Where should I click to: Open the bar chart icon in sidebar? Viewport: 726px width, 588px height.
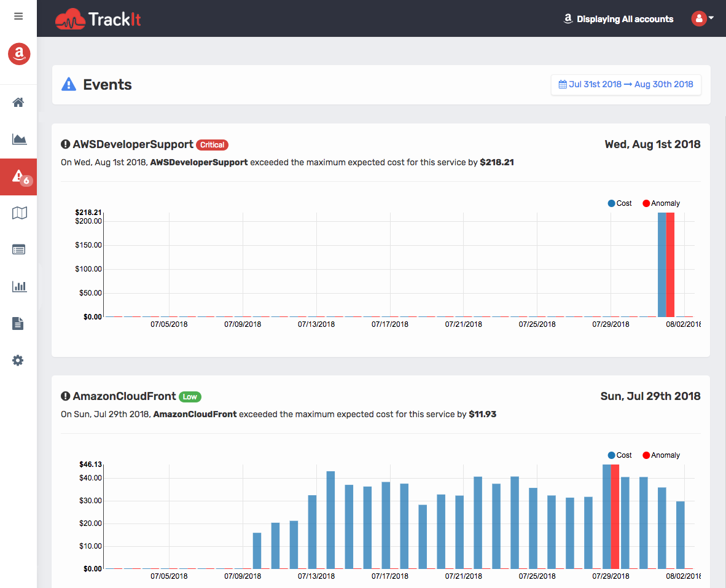(19, 286)
